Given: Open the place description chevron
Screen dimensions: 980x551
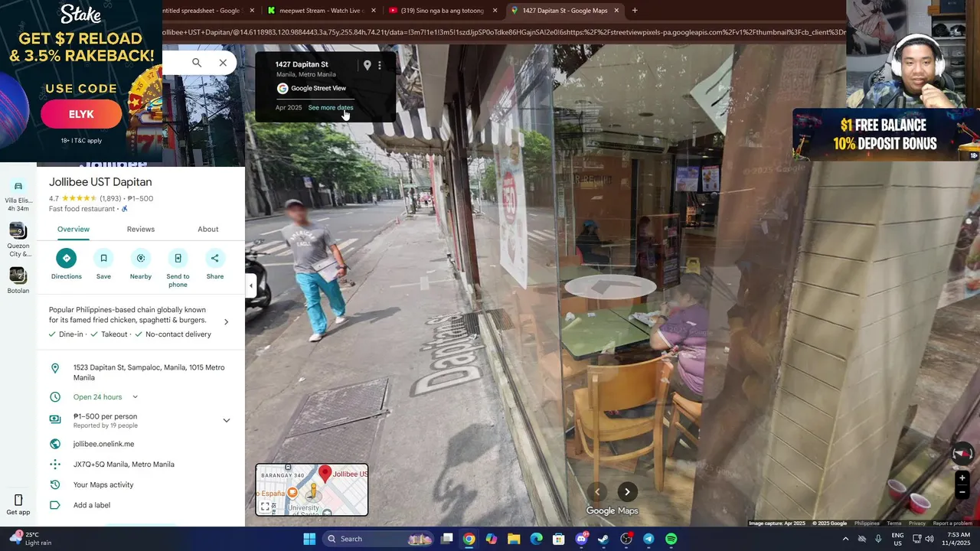Looking at the screenshot, I should coord(226,322).
